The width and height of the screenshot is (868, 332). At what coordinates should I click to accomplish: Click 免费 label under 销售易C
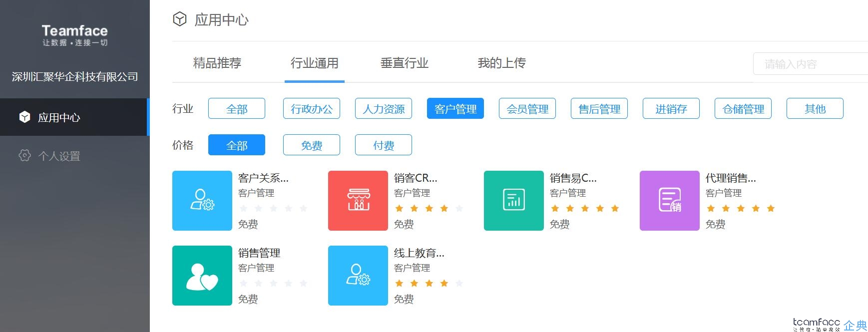pos(560,224)
